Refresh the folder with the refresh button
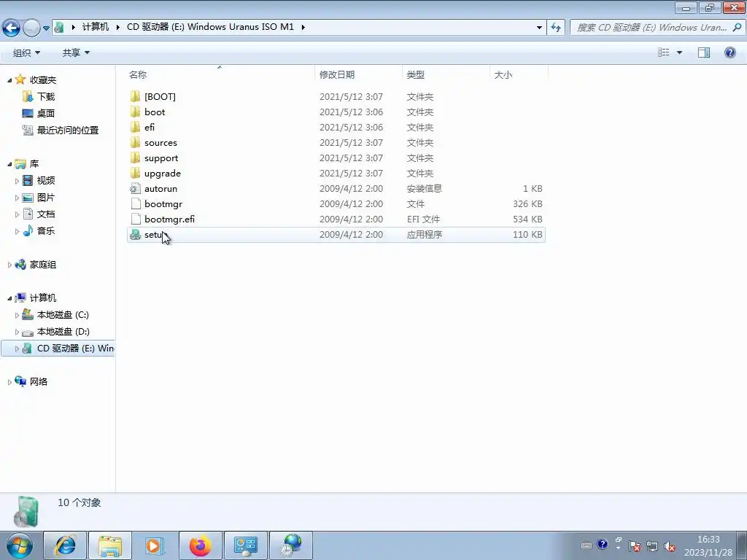 [556, 28]
